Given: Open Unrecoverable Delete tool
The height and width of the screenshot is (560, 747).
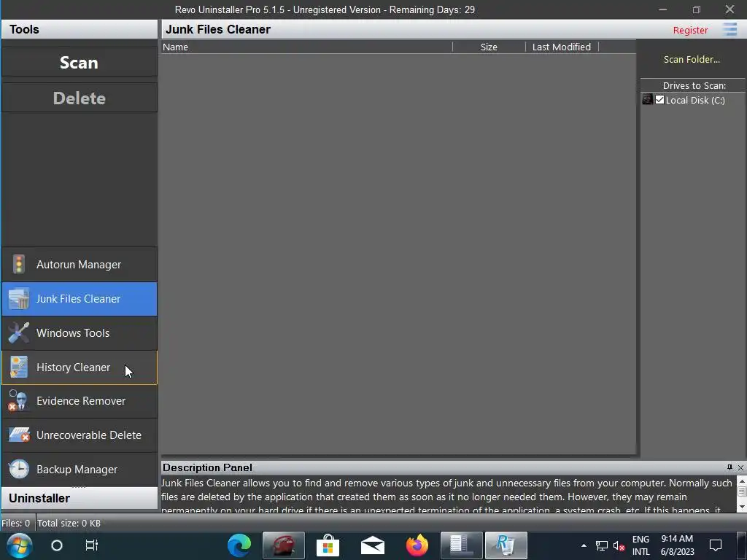Looking at the screenshot, I should pyautogui.click(x=79, y=435).
